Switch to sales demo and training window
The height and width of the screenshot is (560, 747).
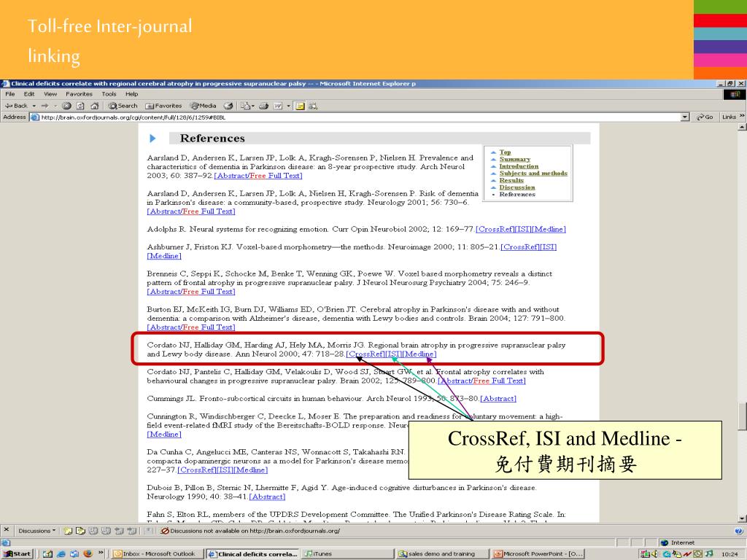point(443,554)
